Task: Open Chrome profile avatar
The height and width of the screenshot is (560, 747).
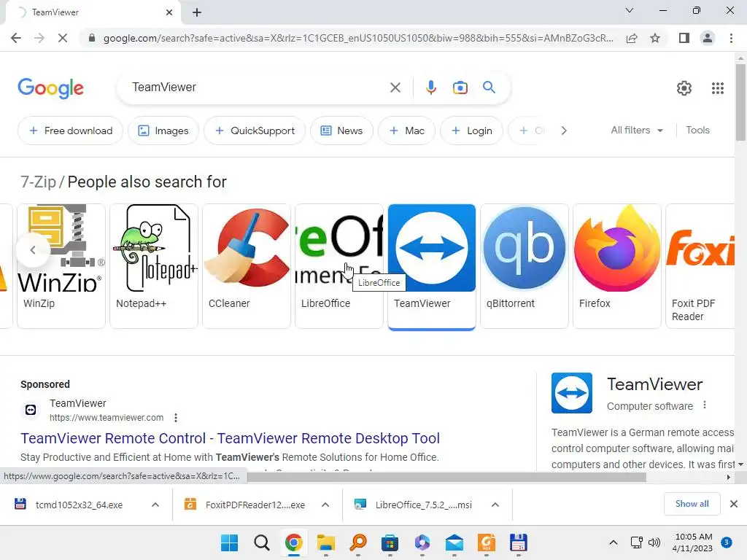Action: click(x=708, y=38)
